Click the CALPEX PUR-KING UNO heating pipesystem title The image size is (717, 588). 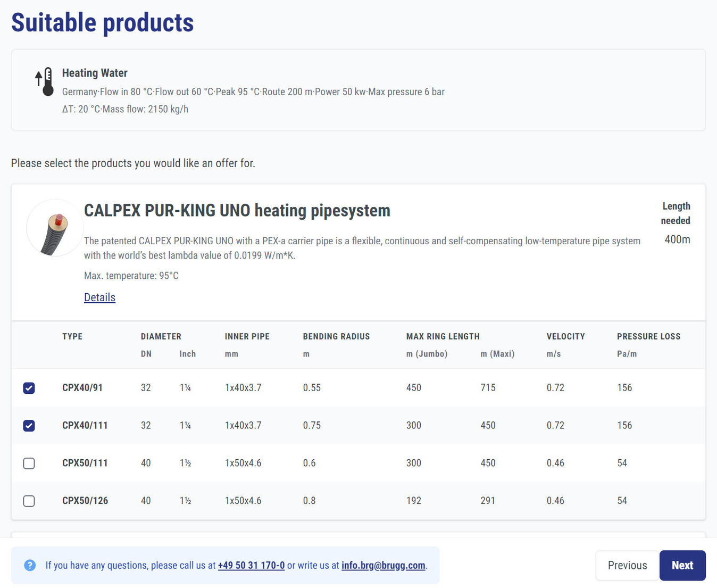(x=237, y=210)
